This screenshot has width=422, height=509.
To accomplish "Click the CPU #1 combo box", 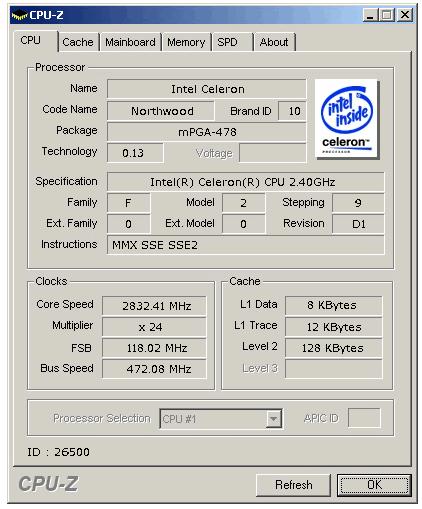I will (x=221, y=419).
